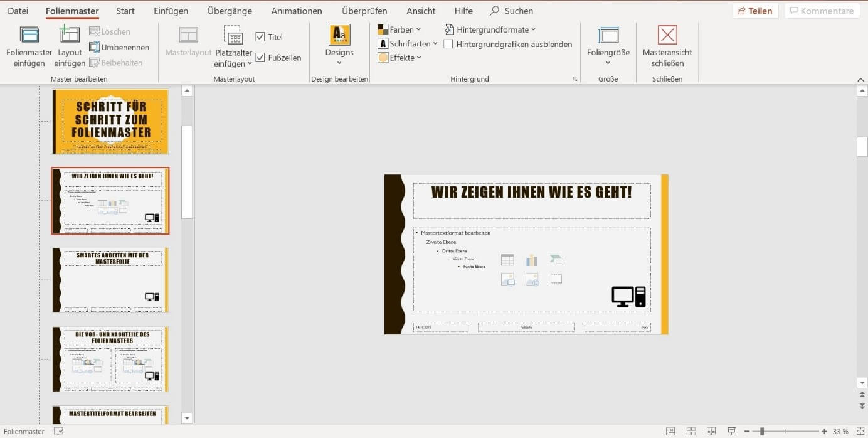868x438 pixels.
Task: Switch to reading view icon
Action: (x=711, y=432)
